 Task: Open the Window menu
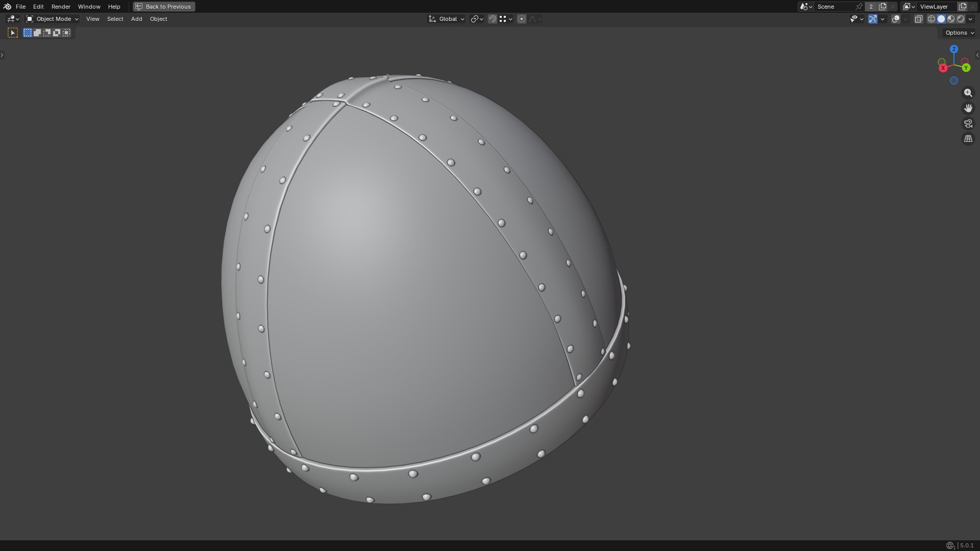click(x=89, y=7)
